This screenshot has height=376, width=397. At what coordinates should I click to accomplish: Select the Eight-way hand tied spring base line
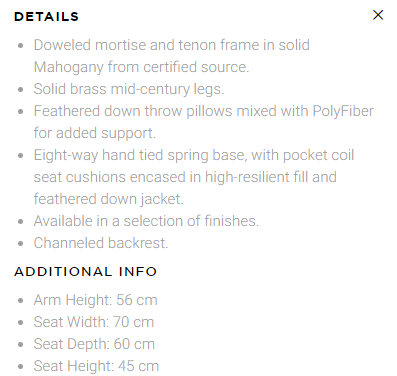pyautogui.click(x=194, y=155)
